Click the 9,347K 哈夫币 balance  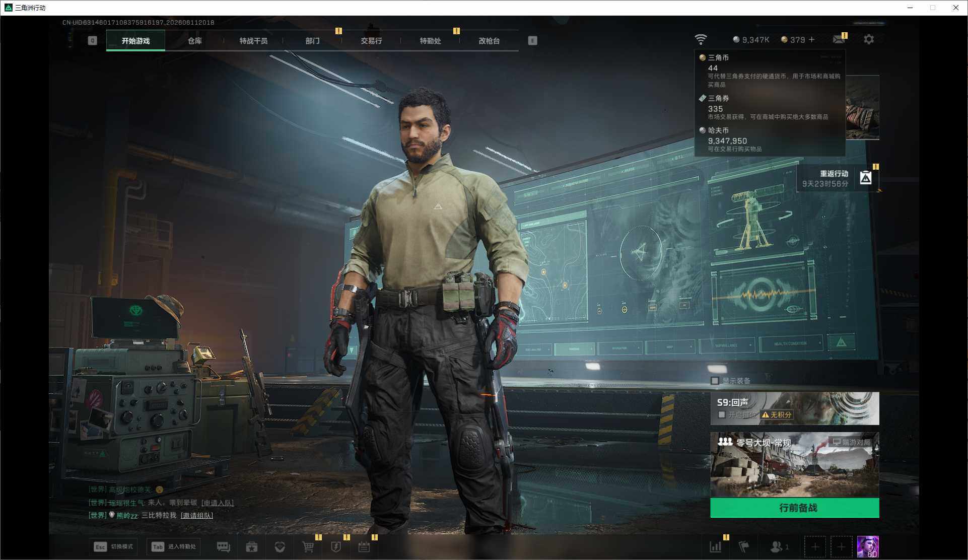click(x=751, y=39)
